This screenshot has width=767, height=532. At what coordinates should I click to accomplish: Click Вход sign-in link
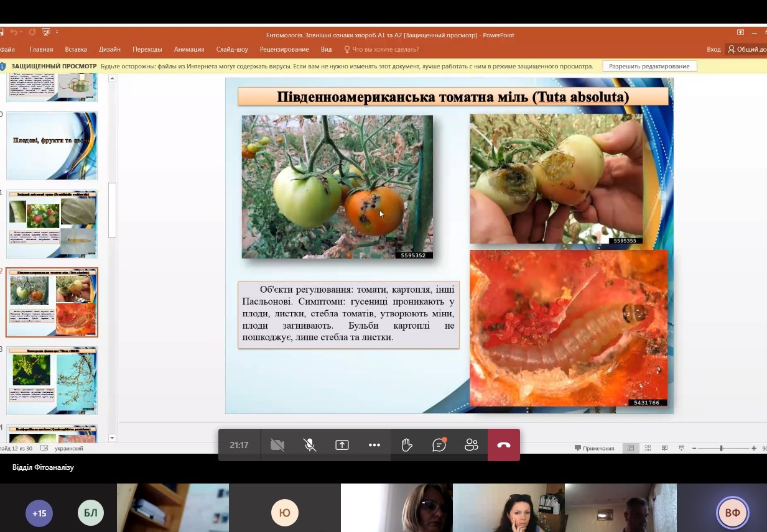[714, 50]
